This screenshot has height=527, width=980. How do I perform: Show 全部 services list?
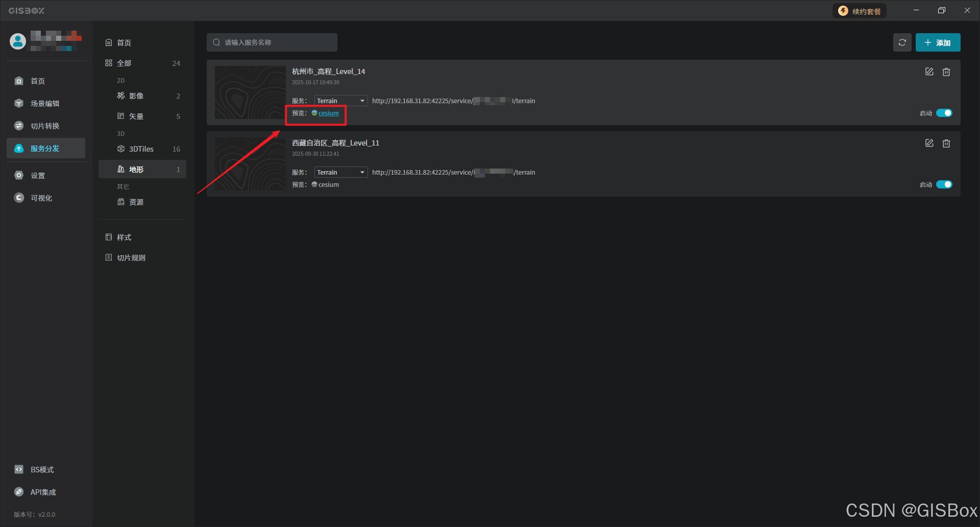142,63
